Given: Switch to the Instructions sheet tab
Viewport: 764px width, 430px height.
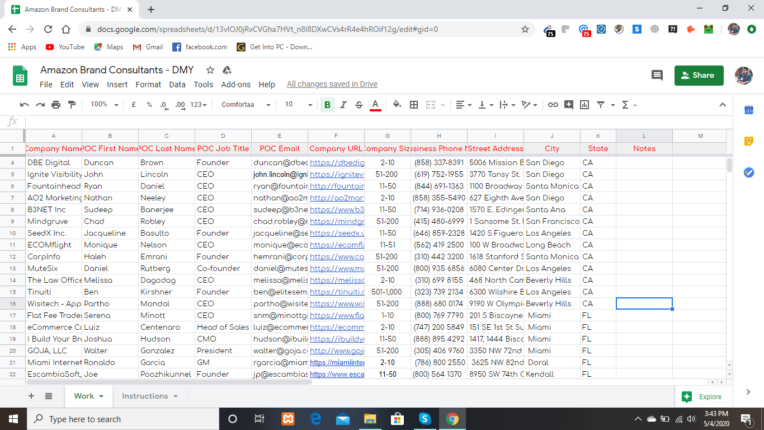Looking at the screenshot, I should click(145, 396).
